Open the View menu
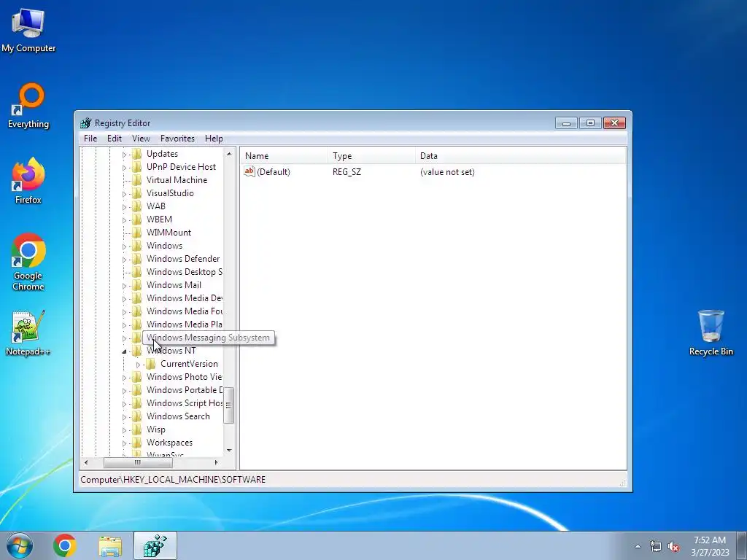747x560 pixels. [x=141, y=139]
